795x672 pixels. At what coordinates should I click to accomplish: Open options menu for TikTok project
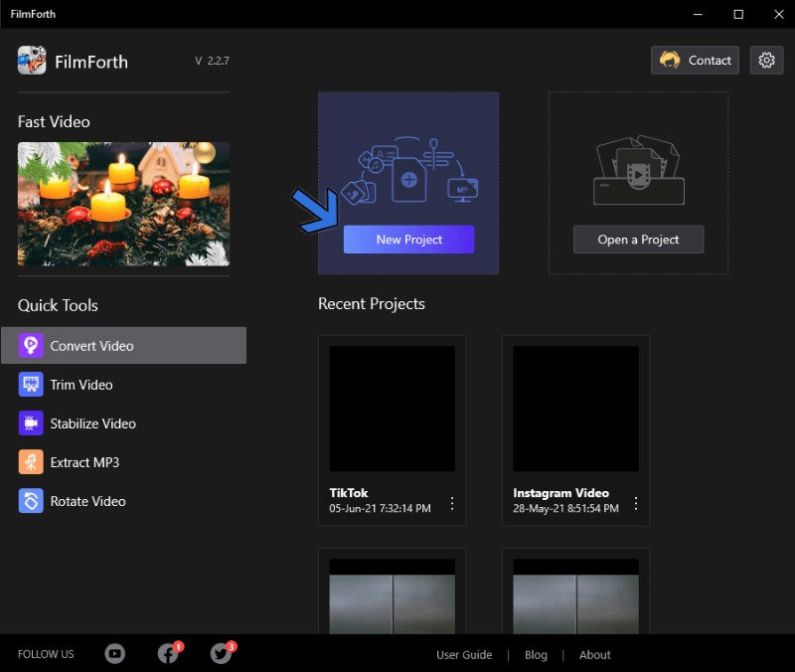[x=452, y=503]
